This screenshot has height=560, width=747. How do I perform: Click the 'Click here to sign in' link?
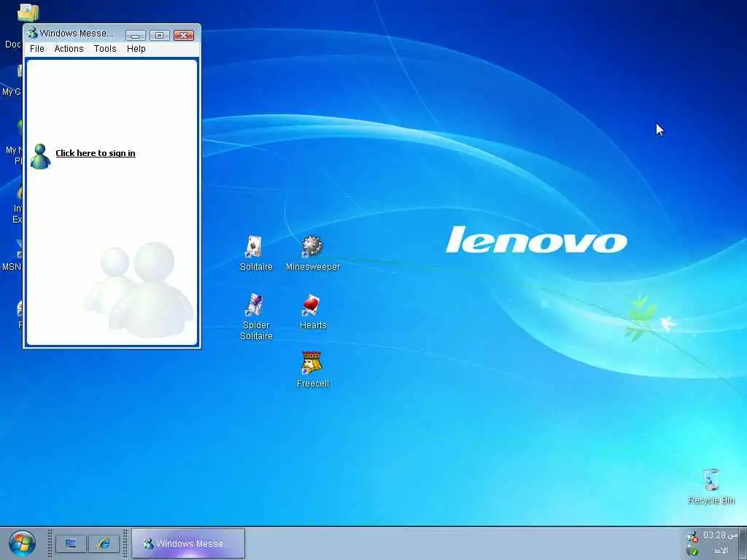coord(96,153)
